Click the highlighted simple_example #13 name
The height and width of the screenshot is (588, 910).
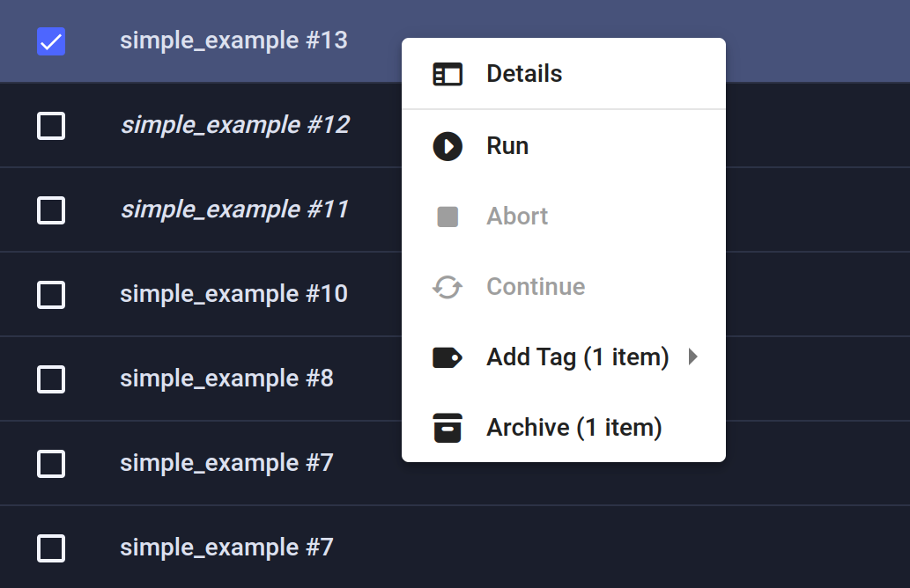(233, 40)
